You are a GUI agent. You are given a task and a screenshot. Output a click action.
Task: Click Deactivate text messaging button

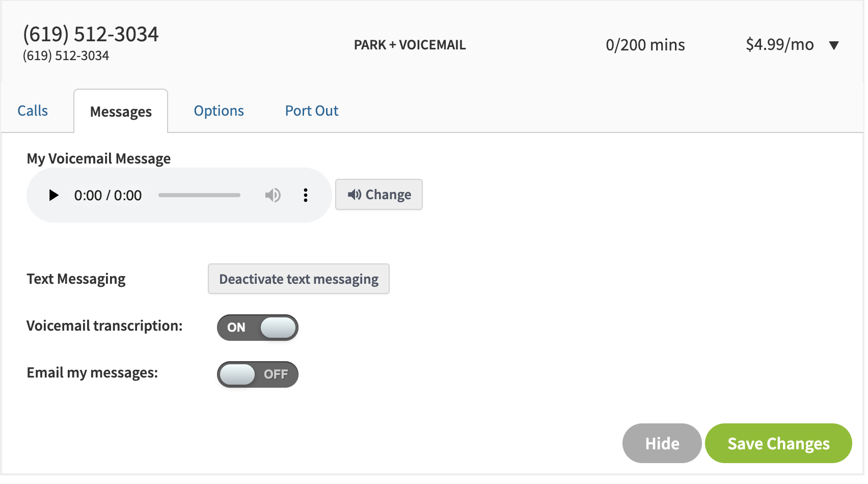pos(299,279)
